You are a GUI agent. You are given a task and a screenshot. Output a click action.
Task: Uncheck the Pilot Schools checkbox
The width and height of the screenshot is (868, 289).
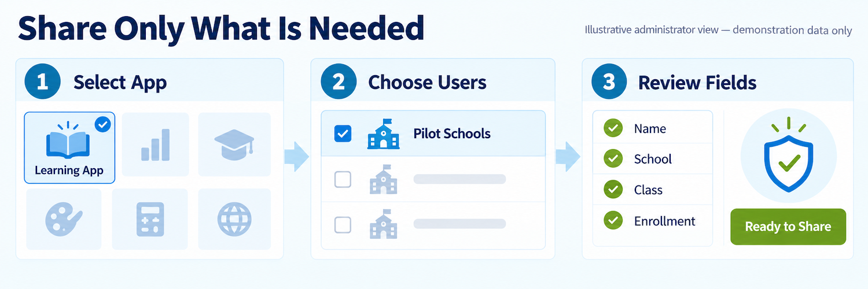pos(343,134)
